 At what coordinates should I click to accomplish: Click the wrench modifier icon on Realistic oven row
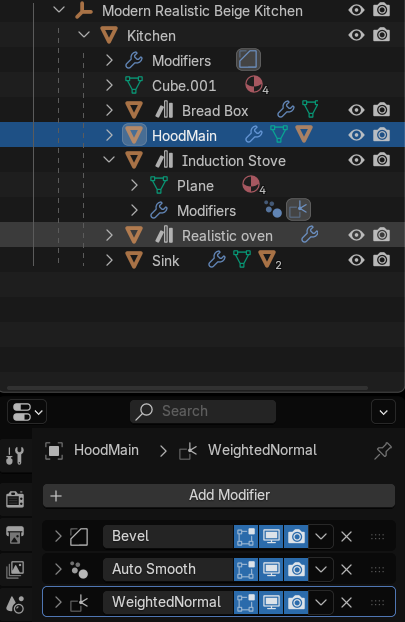coord(309,235)
